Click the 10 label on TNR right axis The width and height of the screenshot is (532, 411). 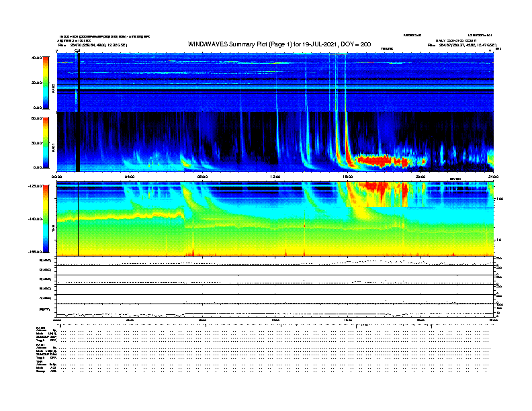coord(498,240)
